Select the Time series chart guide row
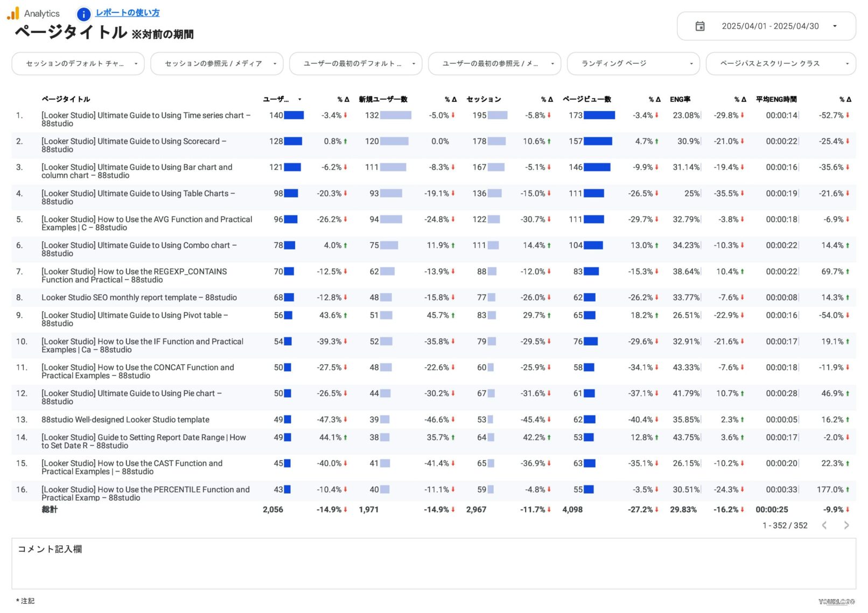The image size is (868, 613). [146, 119]
